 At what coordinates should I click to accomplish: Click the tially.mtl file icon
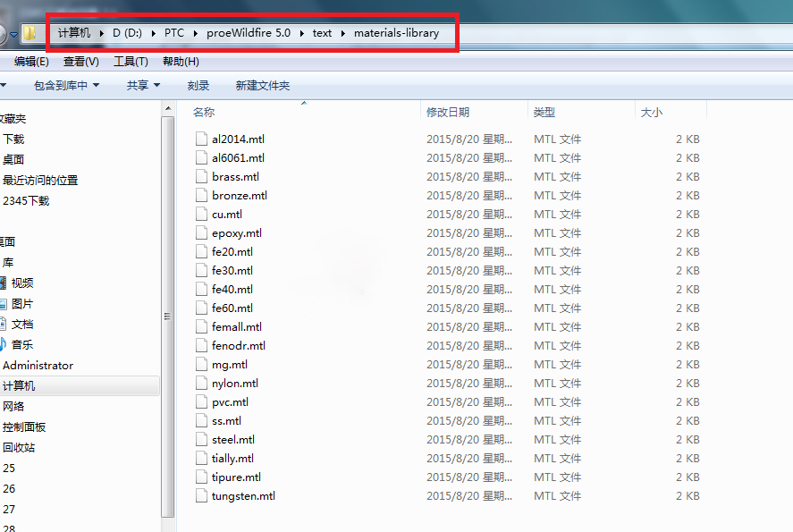point(201,458)
